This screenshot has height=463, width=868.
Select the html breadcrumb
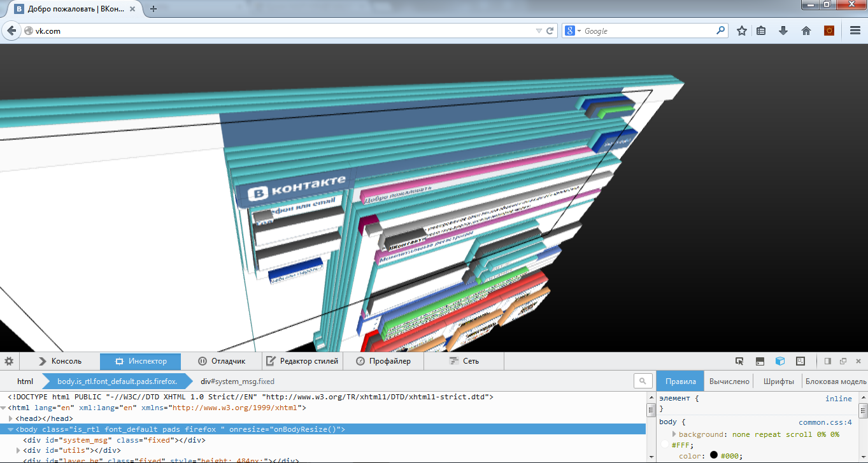pos(25,381)
